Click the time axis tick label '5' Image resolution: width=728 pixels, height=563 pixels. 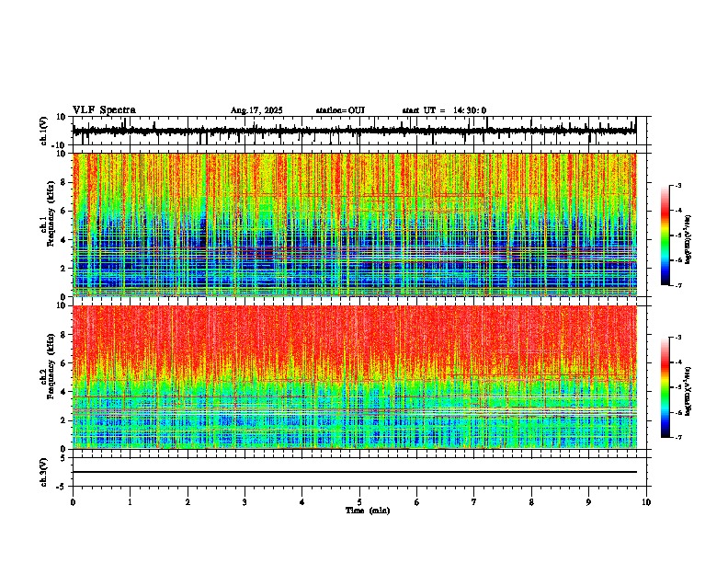coord(359,502)
